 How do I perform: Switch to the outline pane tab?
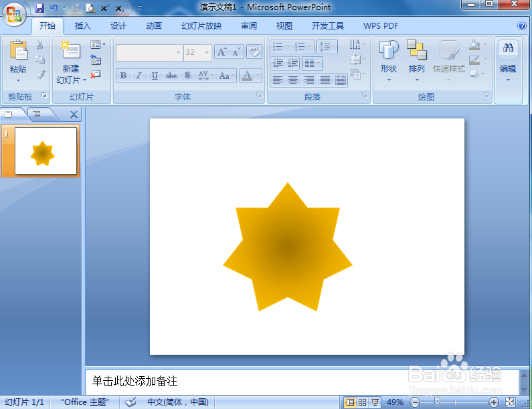pyautogui.click(x=37, y=114)
